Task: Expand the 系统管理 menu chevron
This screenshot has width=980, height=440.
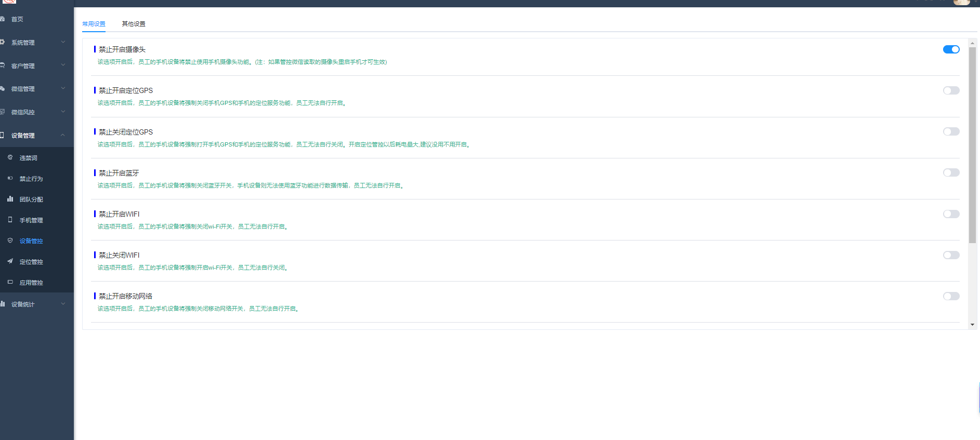Action: click(63, 42)
